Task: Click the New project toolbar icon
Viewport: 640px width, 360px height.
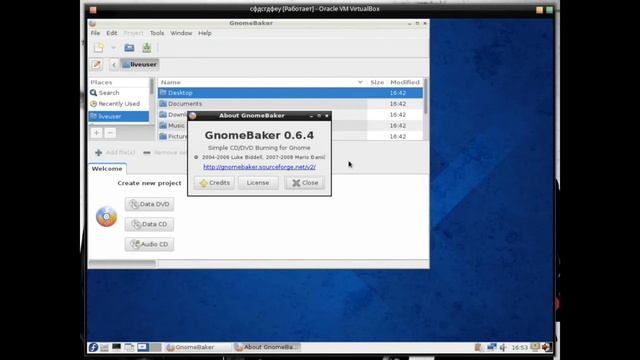Action: coord(98,48)
